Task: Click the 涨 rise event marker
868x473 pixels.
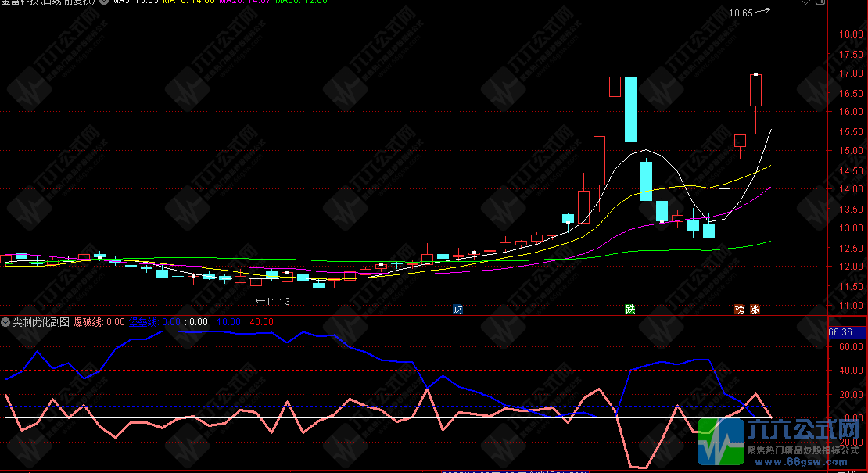Action: pos(755,310)
